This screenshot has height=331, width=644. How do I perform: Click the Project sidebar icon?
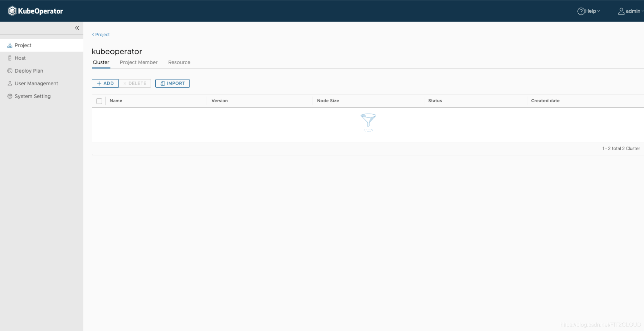(x=10, y=45)
